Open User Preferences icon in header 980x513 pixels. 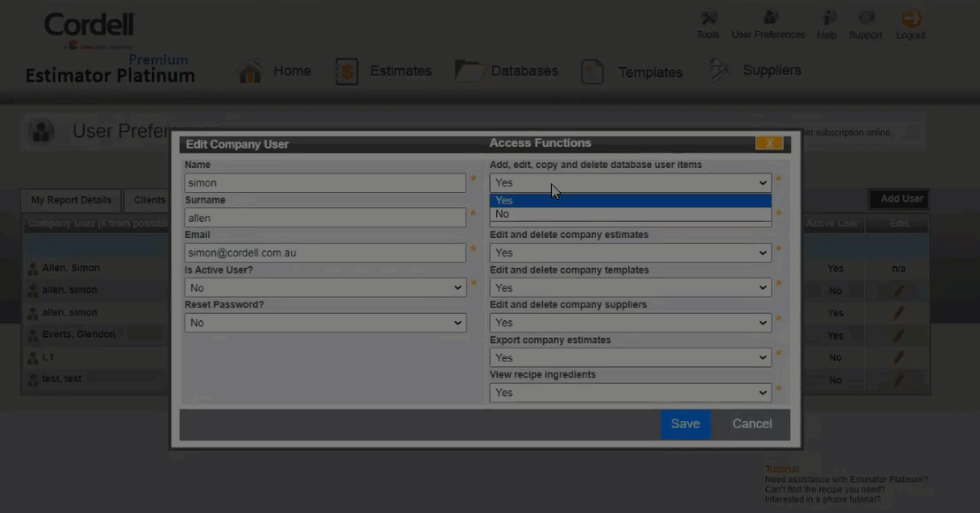point(770,18)
